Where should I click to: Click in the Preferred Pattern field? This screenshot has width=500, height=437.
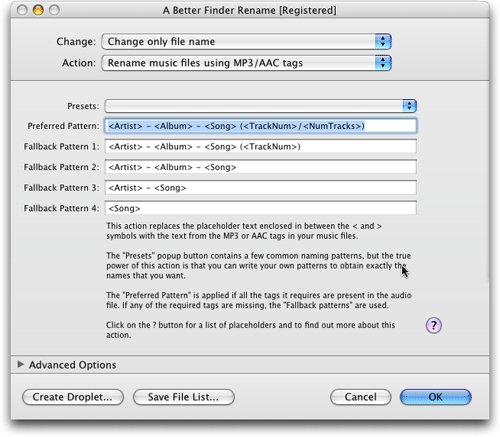tap(261, 126)
